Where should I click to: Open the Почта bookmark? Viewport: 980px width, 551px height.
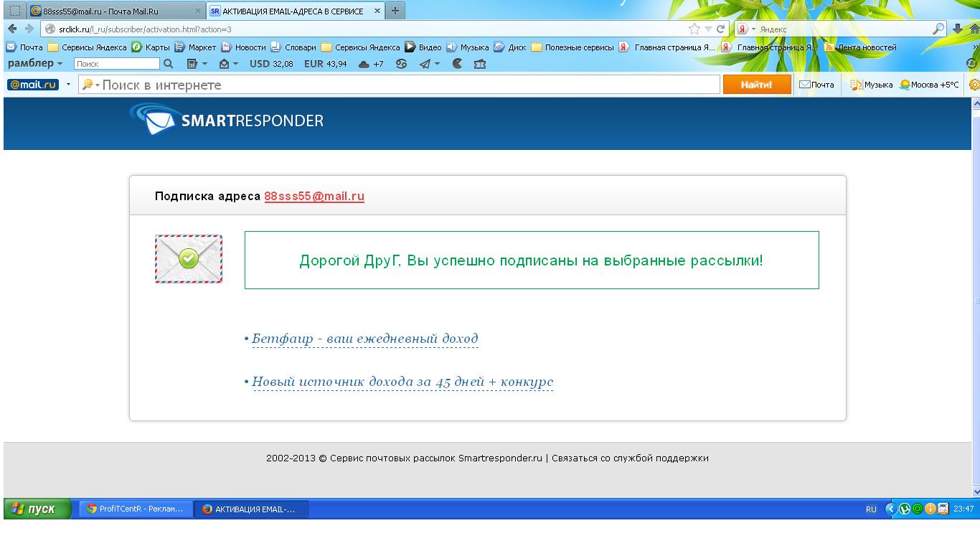[x=24, y=47]
